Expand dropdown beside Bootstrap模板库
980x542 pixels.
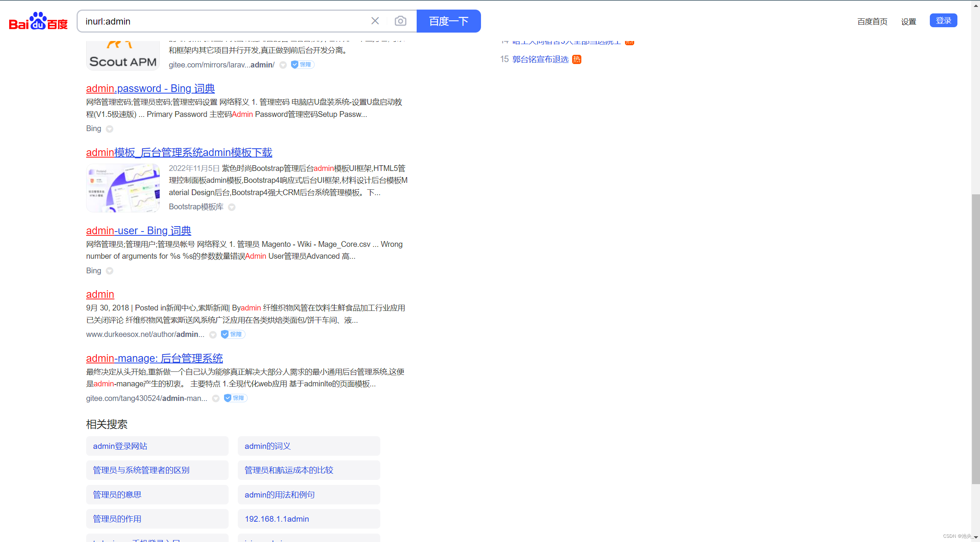[x=232, y=207]
